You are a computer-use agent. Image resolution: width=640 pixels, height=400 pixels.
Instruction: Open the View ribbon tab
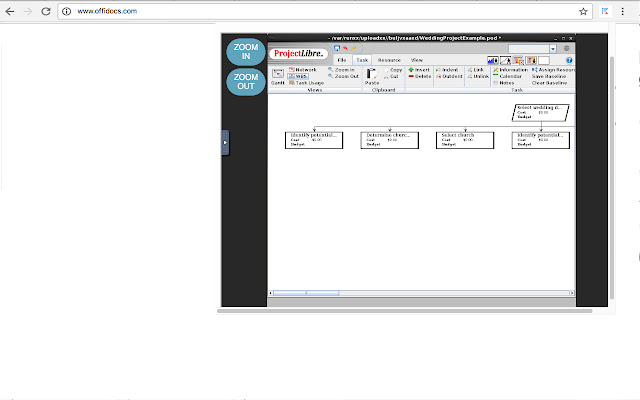(x=417, y=60)
